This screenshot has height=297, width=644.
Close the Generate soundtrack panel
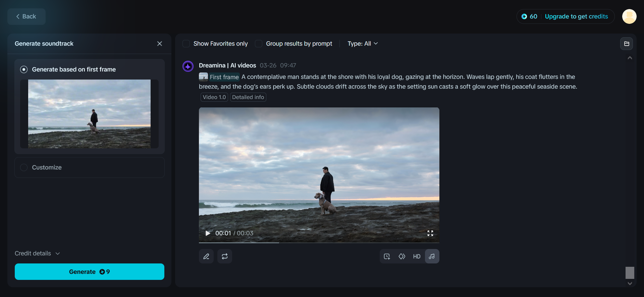[x=160, y=44]
